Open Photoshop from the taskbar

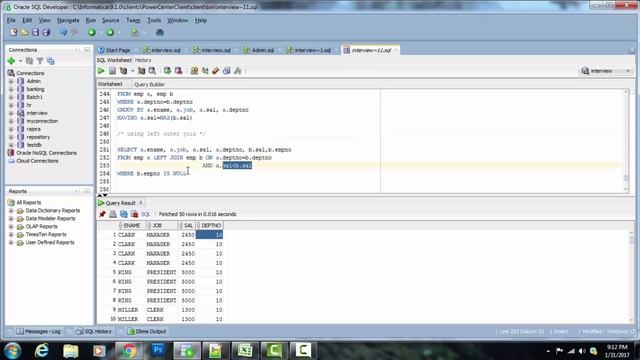[x=158, y=350]
